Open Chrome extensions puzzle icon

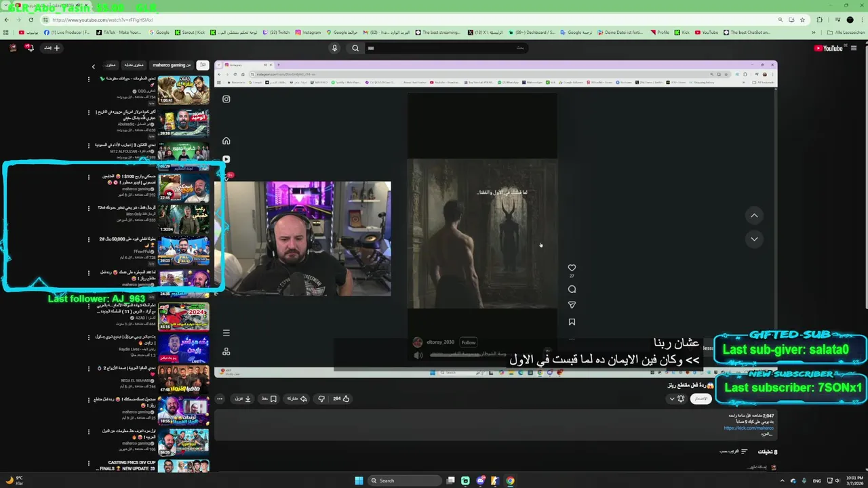(819, 20)
